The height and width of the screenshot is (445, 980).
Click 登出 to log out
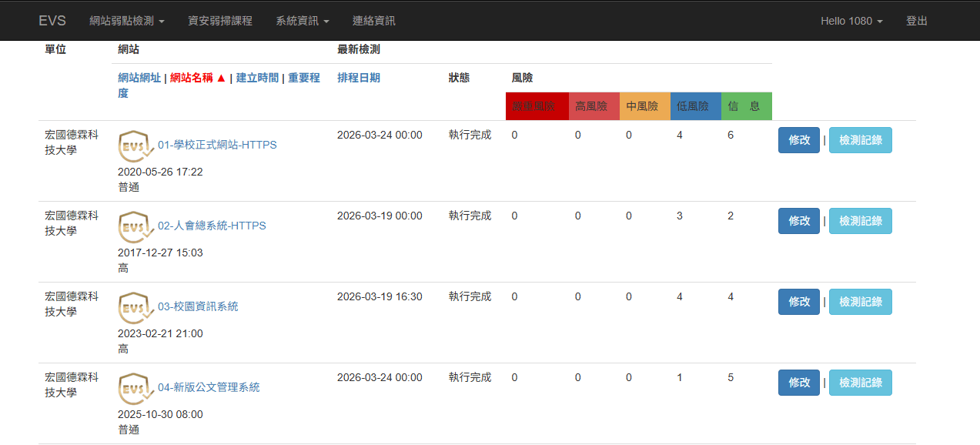pyautogui.click(x=917, y=21)
